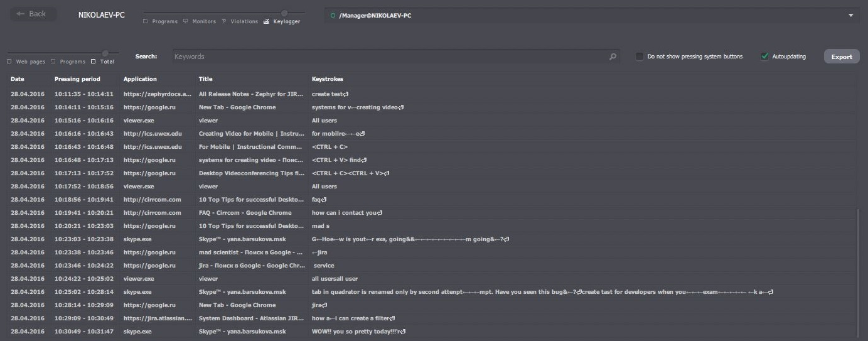The width and height of the screenshot is (868, 341).
Task: Select the Keylogger mode icon
Action: point(266,21)
